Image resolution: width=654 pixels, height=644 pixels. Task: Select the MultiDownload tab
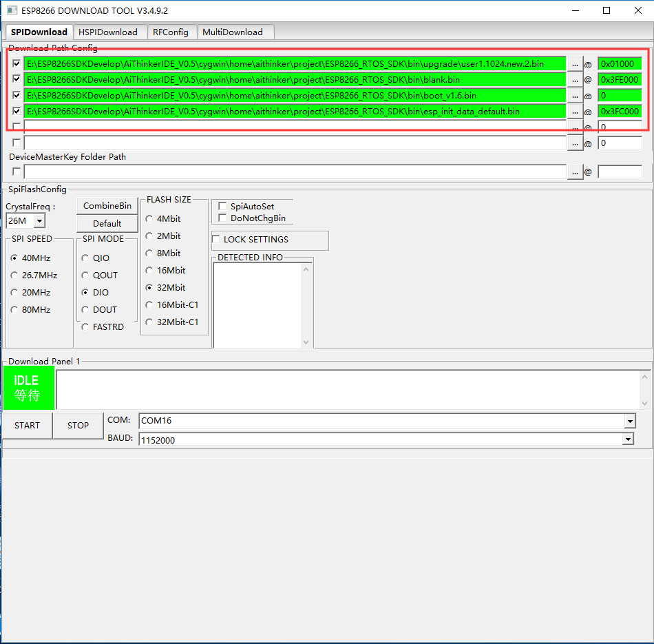pos(235,32)
